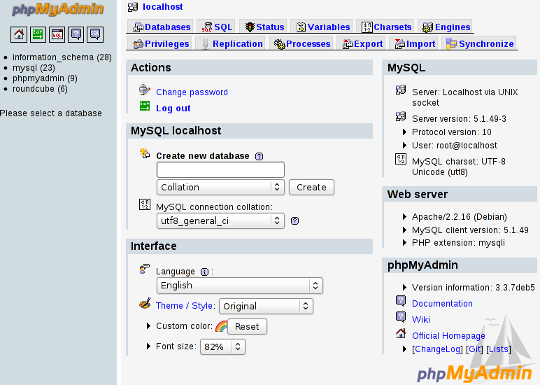
Task: Click the Official Homepage house icon
Action: [401, 333]
